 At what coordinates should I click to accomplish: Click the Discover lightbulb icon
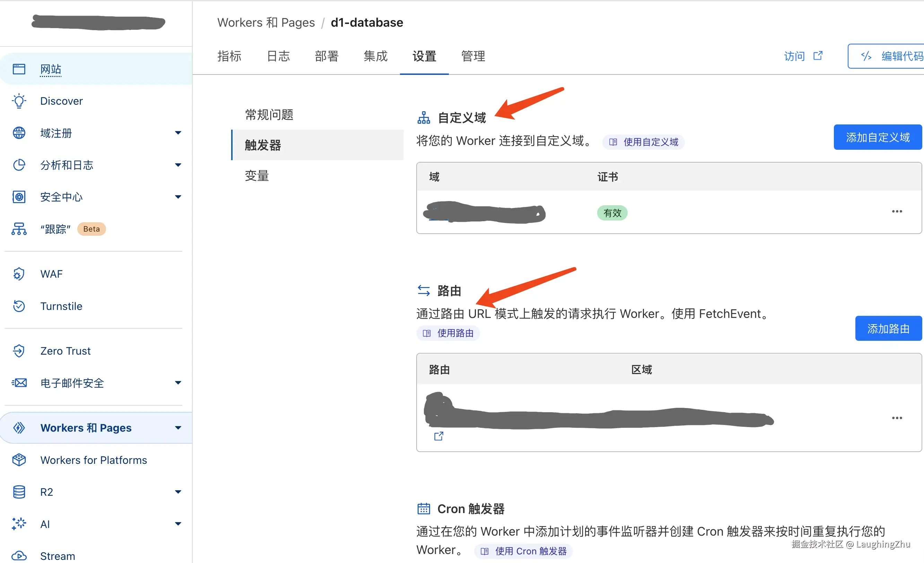[19, 101]
